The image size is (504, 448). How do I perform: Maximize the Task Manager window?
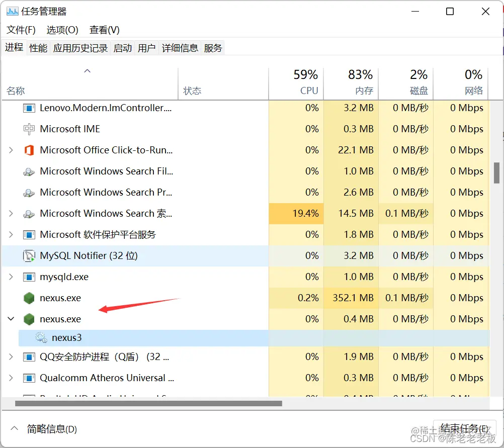450,12
